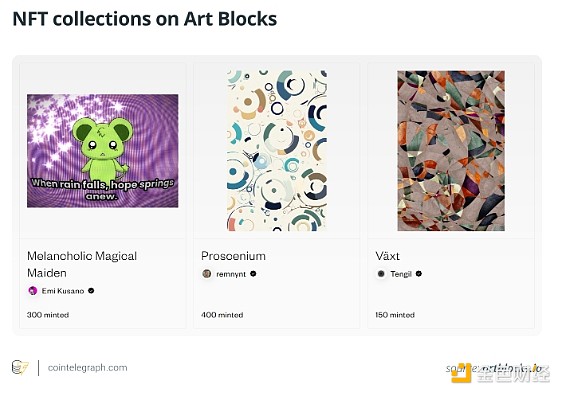Visit artist Tengil's profile name
Screen dimensions: 561x394
tap(401, 274)
